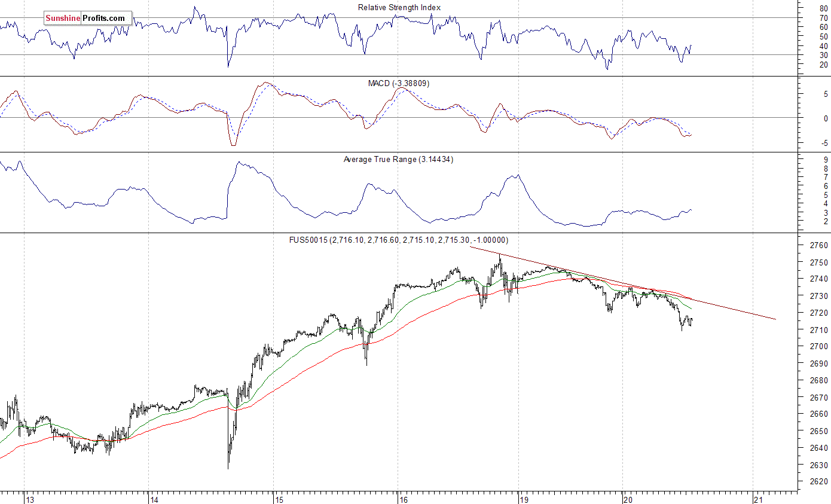This screenshot has height=504, width=831.
Task: Click the 2680 price axis label
Action: (x=819, y=380)
